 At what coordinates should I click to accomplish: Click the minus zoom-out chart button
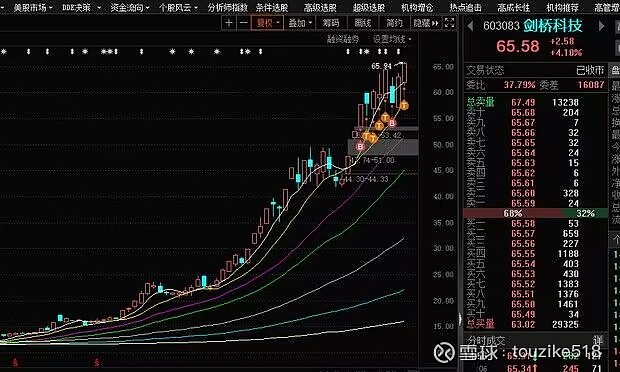[244, 23]
